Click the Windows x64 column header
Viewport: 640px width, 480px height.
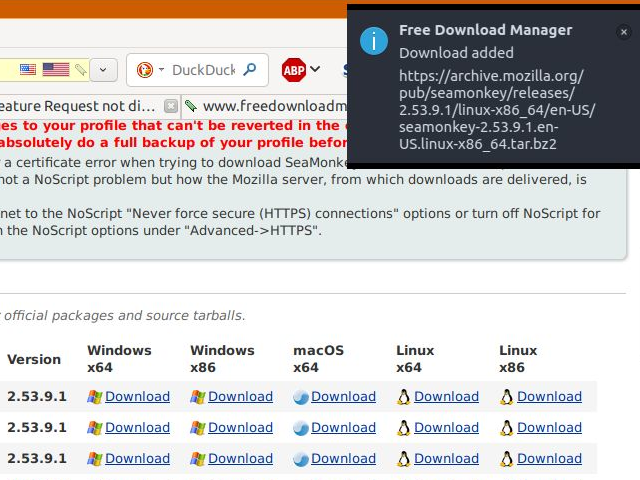point(119,359)
